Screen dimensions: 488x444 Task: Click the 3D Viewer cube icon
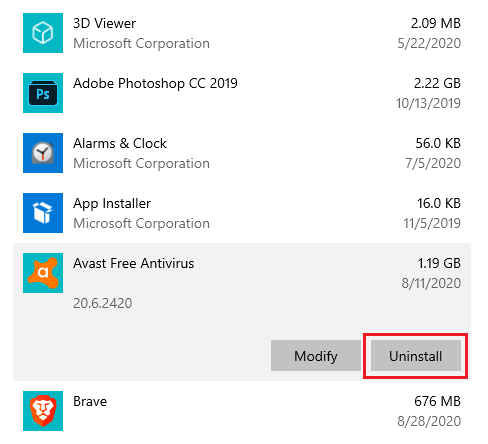pos(43,33)
